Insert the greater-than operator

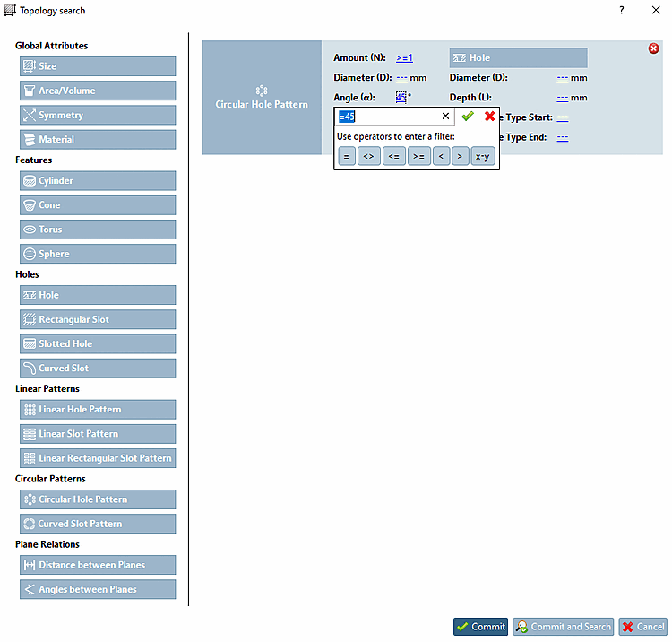(460, 157)
